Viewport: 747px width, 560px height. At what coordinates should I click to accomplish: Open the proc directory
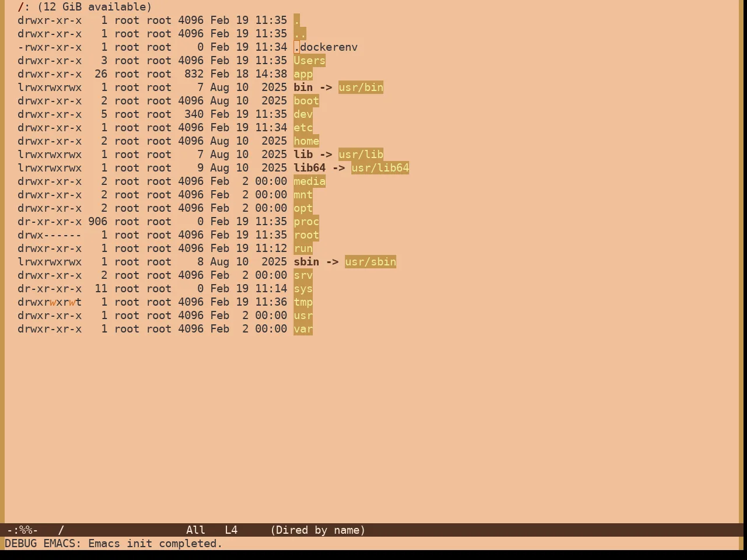tap(306, 222)
